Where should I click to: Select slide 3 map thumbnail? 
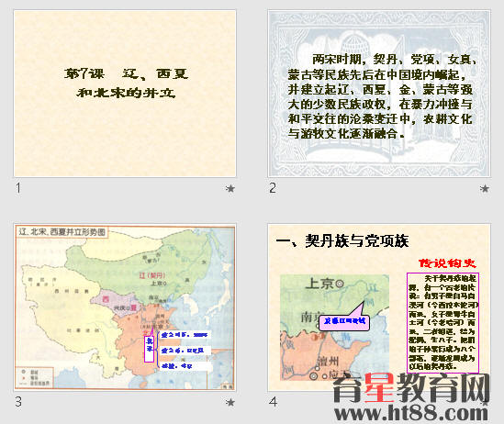click(125, 307)
